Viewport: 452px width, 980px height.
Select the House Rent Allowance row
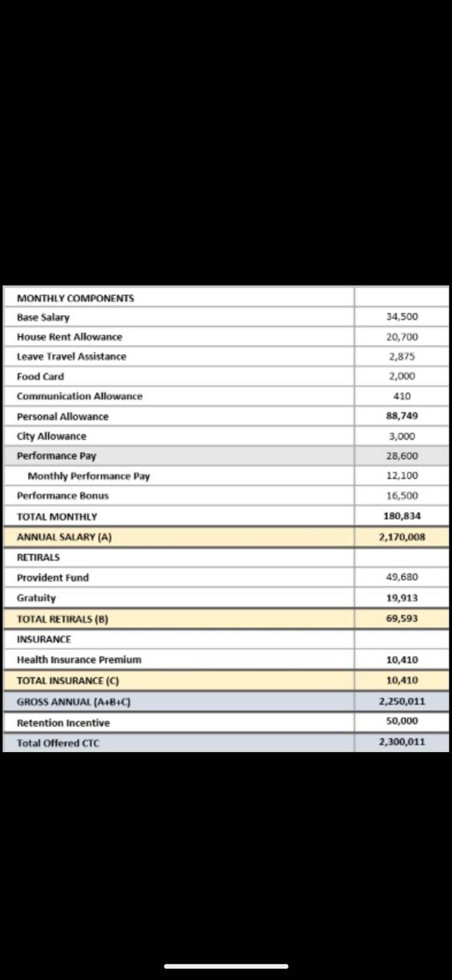[x=226, y=337]
